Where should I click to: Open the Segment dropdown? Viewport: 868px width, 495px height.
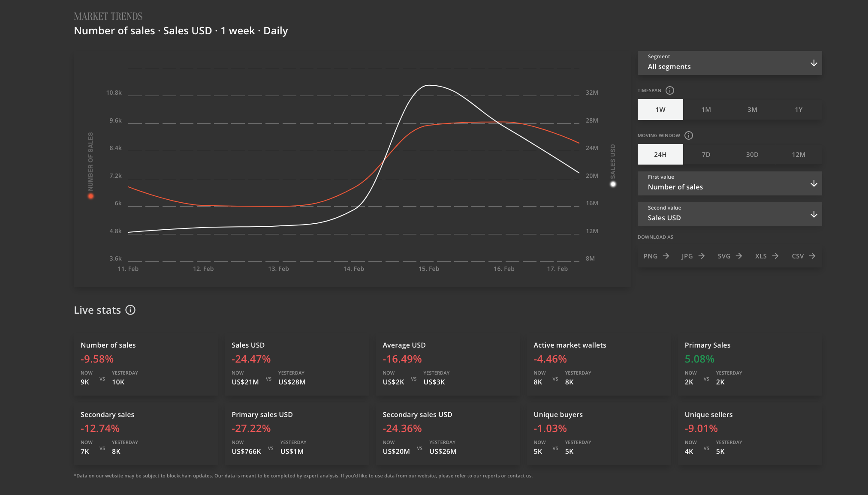(729, 63)
